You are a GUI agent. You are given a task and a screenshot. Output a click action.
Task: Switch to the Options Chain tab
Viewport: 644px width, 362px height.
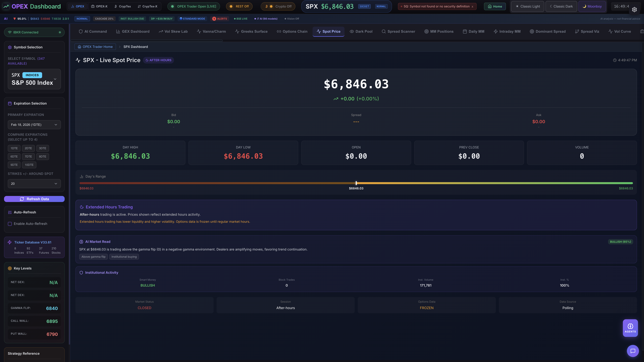[292, 31]
